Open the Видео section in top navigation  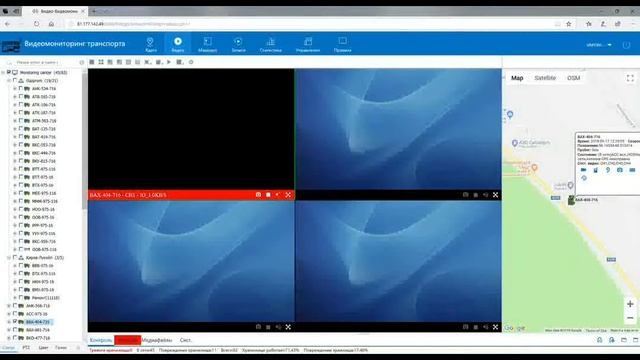178,44
